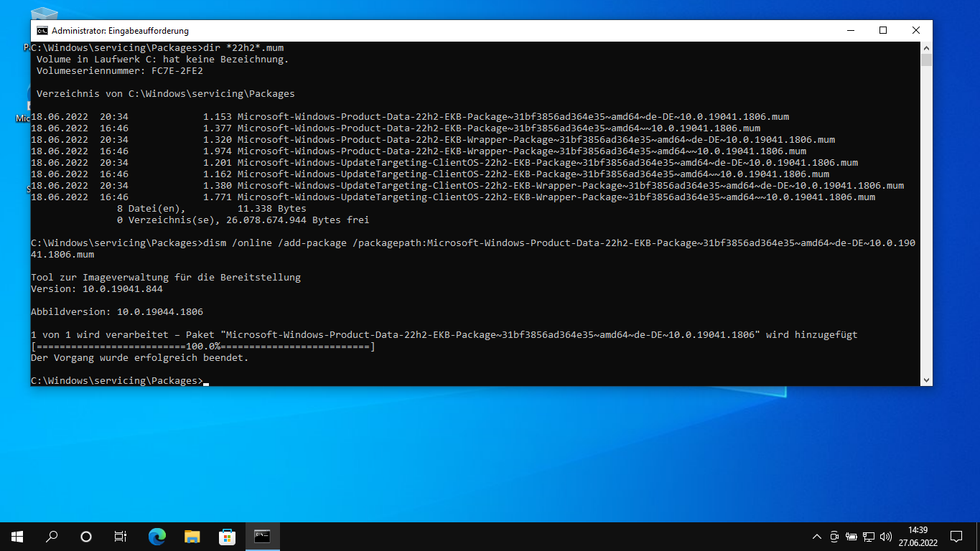Screen dimensions: 980x551
Task: Click the file row with size 1.380
Action: point(467,186)
